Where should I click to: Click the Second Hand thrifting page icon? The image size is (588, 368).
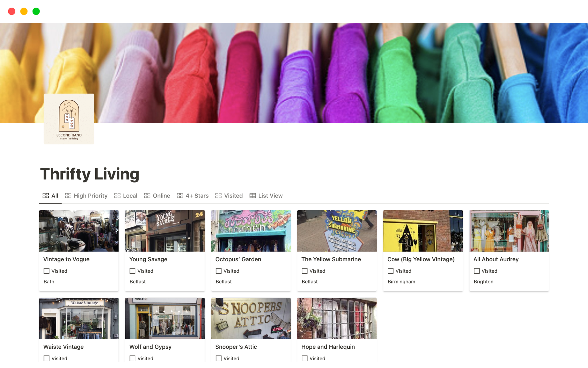pyautogui.click(x=69, y=119)
